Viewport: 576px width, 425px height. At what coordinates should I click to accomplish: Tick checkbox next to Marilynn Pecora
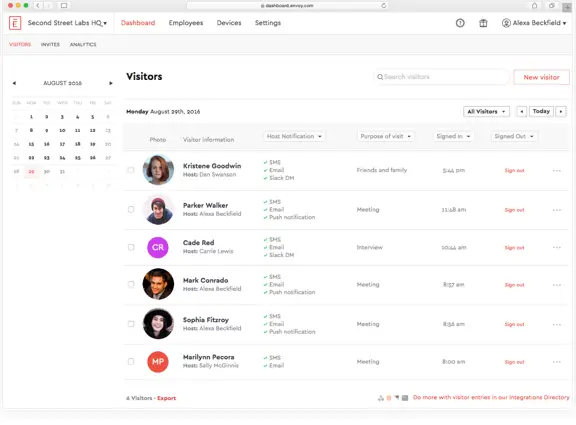[x=131, y=362]
